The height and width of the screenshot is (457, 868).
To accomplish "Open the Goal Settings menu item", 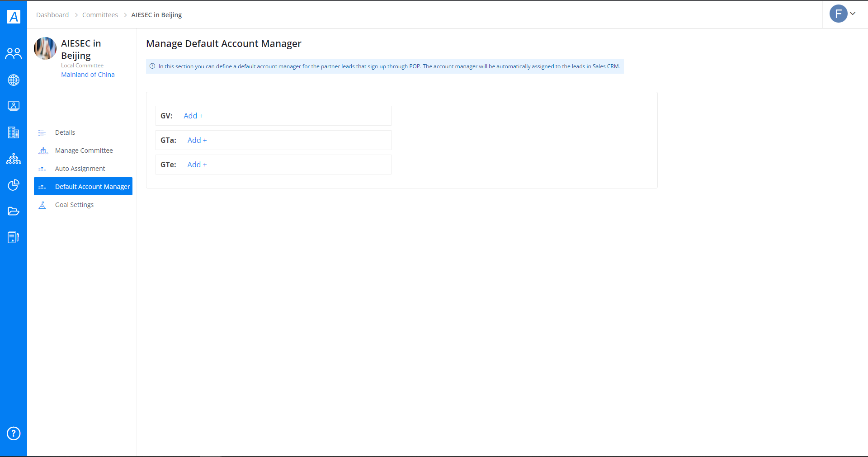I will [x=83, y=205].
